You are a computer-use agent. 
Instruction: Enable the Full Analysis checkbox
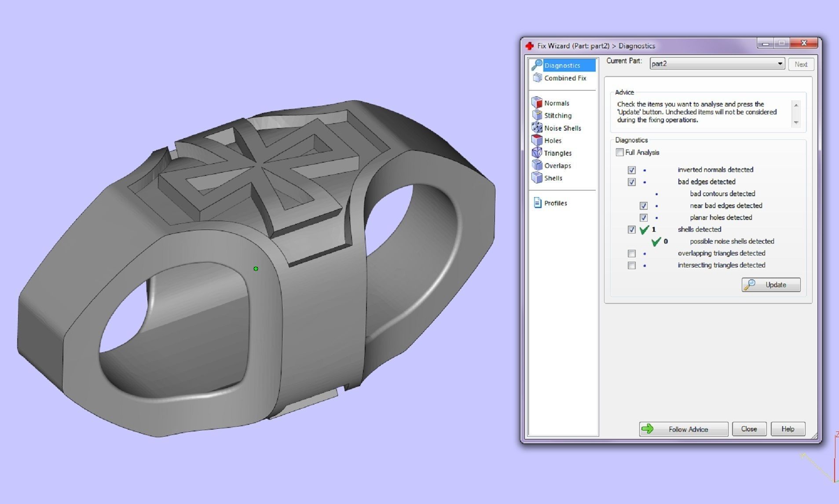pos(620,152)
